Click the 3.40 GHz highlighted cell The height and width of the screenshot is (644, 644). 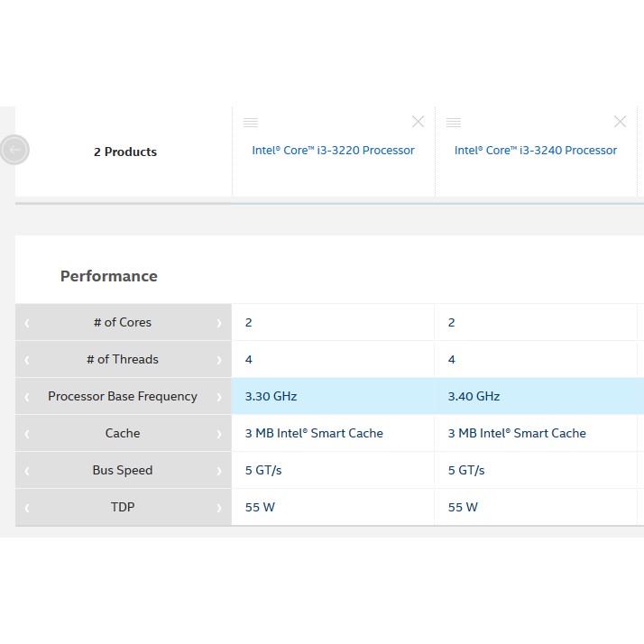pyautogui.click(x=474, y=396)
